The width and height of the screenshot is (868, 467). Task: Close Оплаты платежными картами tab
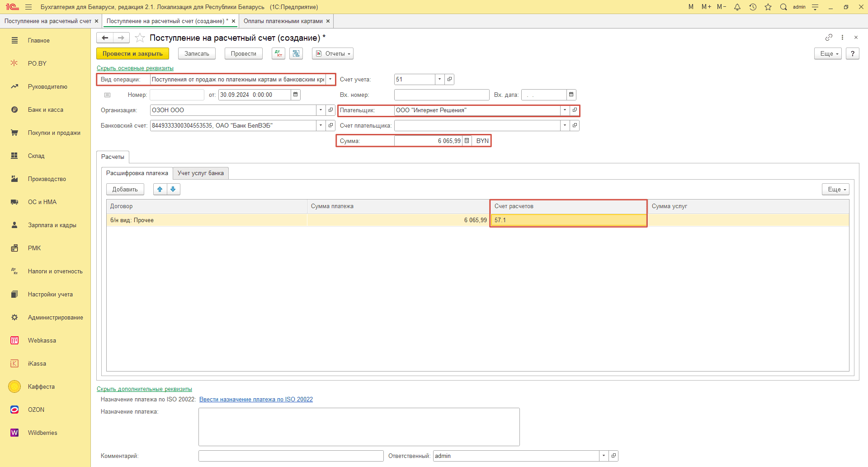coord(328,21)
